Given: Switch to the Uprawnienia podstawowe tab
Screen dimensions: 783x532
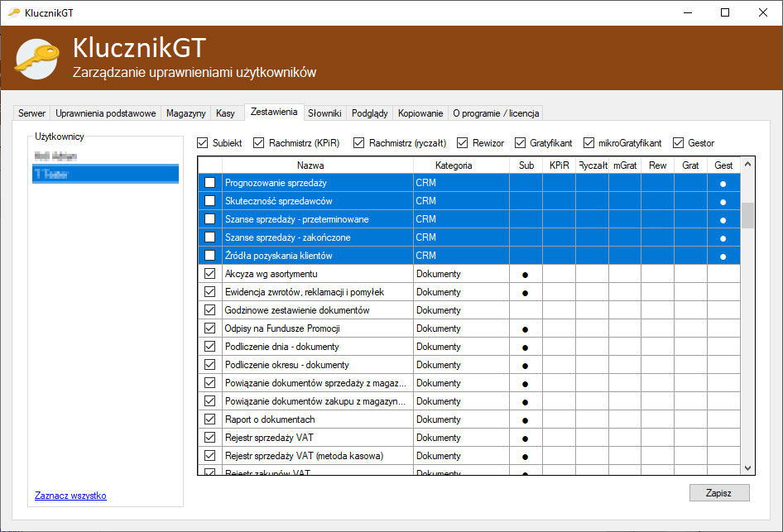Looking at the screenshot, I should pyautogui.click(x=105, y=113).
